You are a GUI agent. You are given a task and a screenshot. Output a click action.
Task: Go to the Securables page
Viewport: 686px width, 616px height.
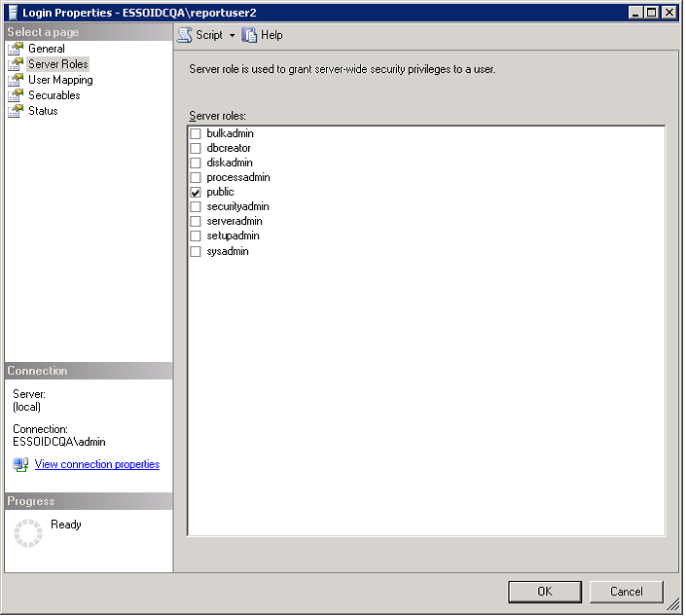click(x=54, y=95)
